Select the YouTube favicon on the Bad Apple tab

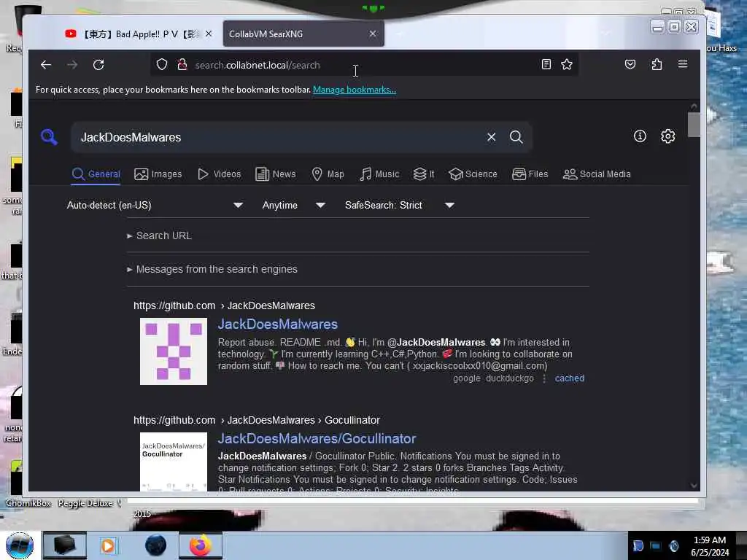pos(71,34)
